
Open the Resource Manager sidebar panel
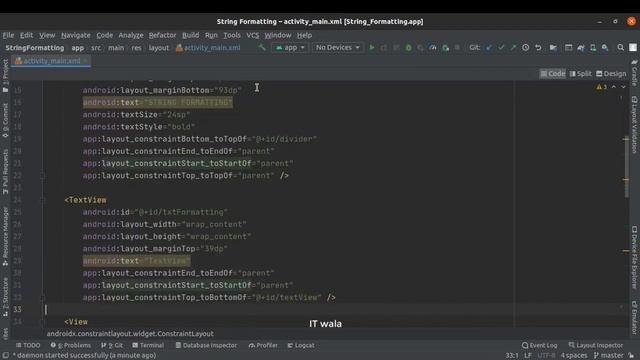click(5, 237)
